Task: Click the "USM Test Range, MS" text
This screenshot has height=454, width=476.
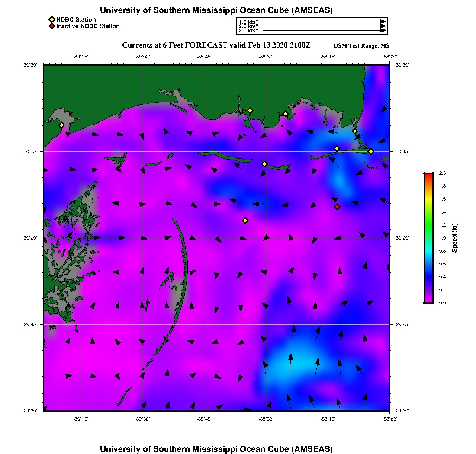Action: (x=361, y=46)
